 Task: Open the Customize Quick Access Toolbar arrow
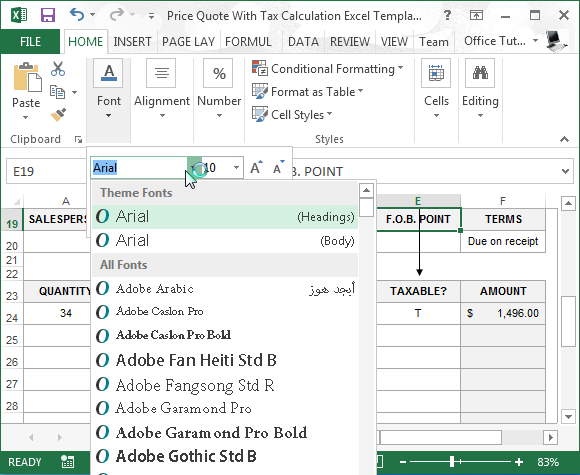151,16
